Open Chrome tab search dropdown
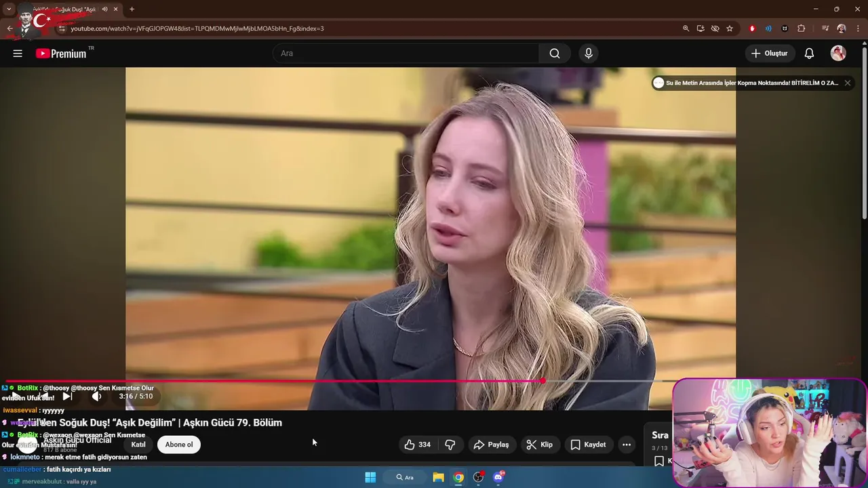868x488 pixels. [9, 9]
